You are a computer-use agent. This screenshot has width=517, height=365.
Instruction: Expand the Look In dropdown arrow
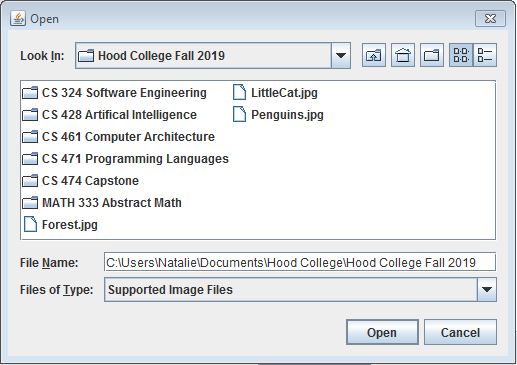[x=341, y=55]
